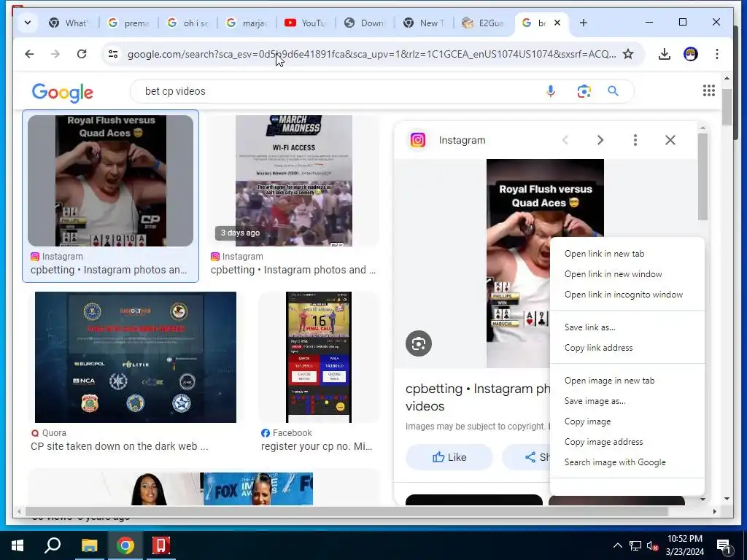Open a new tab with plus button

point(583,23)
